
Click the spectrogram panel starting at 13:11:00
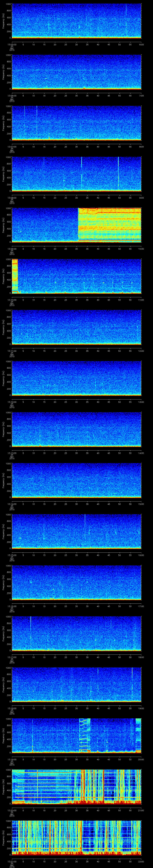click(x=76, y=327)
